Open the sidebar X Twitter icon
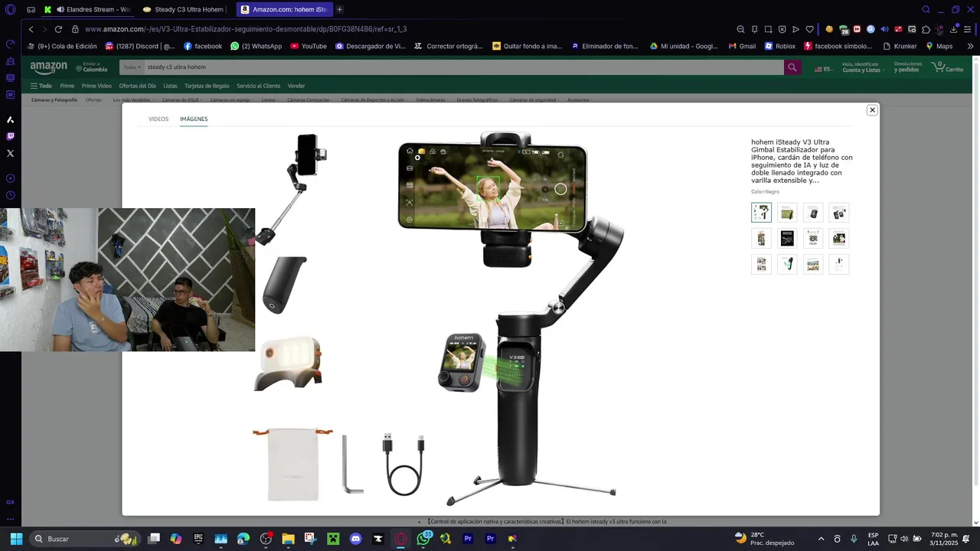 tap(10, 153)
